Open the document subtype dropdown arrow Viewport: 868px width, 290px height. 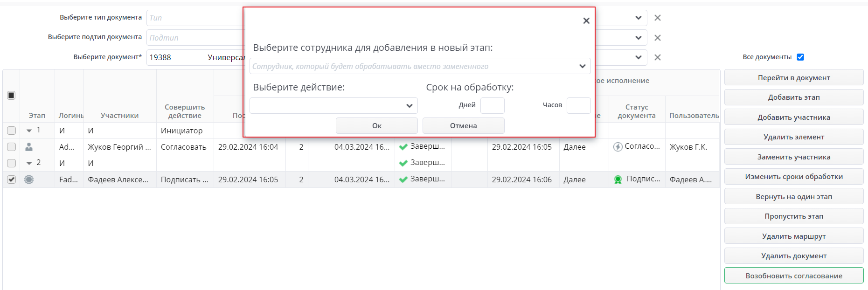click(x=638, y=38)
